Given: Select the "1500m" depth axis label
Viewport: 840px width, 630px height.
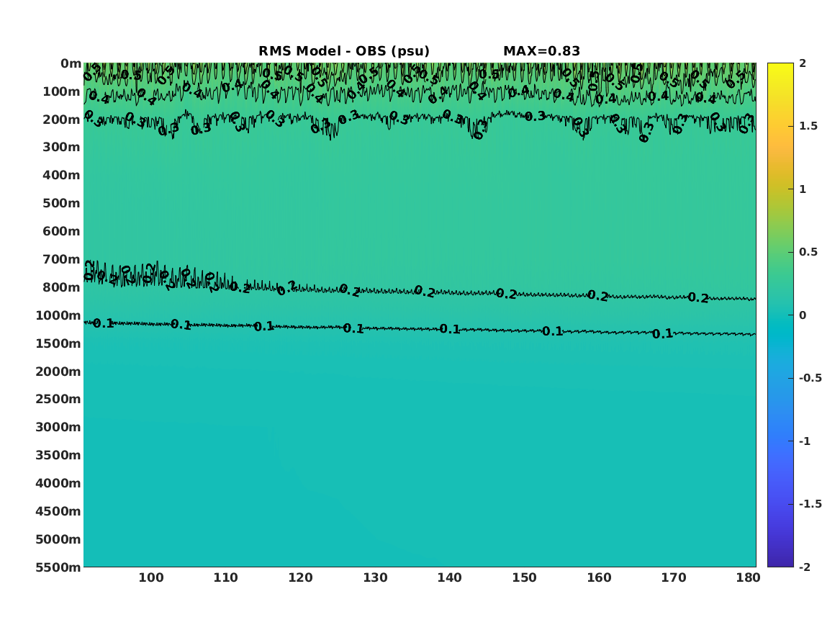Looking at the screenshot, I should (58, 343).
